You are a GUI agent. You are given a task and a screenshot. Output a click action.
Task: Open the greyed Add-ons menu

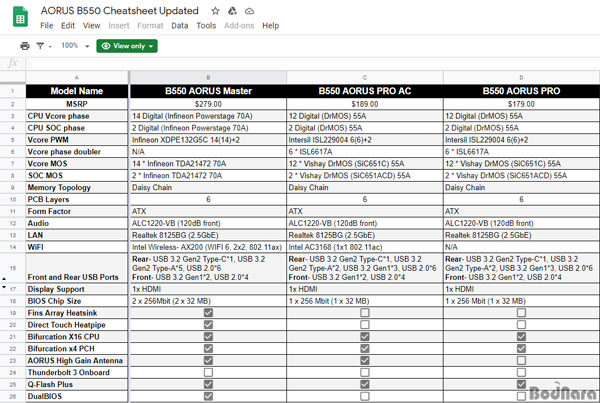239,26
